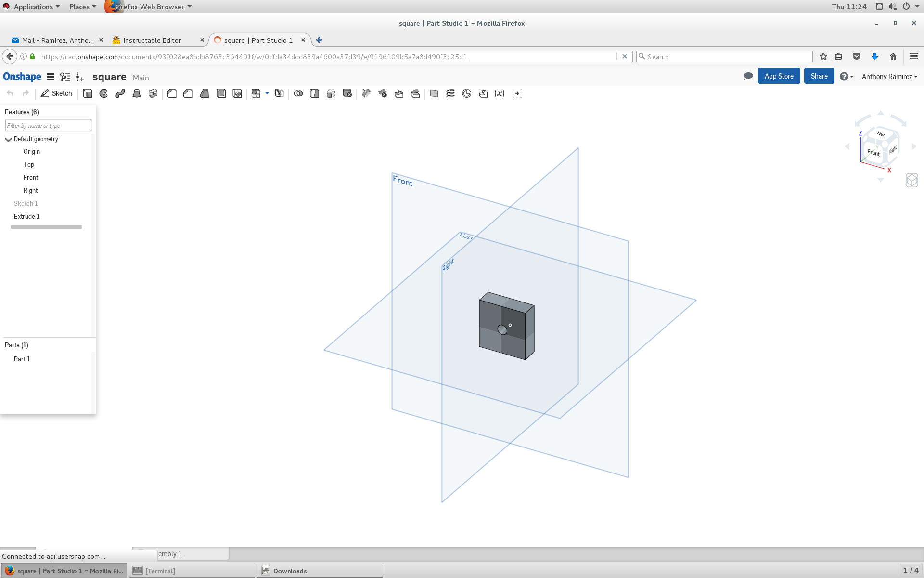
Task: Open the view cube display options
Action: click(x=911, y=180)
